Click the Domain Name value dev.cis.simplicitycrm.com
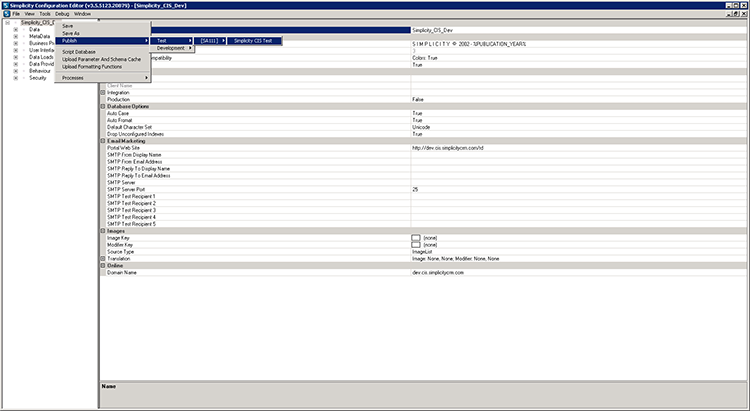Viewport: 750px width, 411px height. (438, 272)
